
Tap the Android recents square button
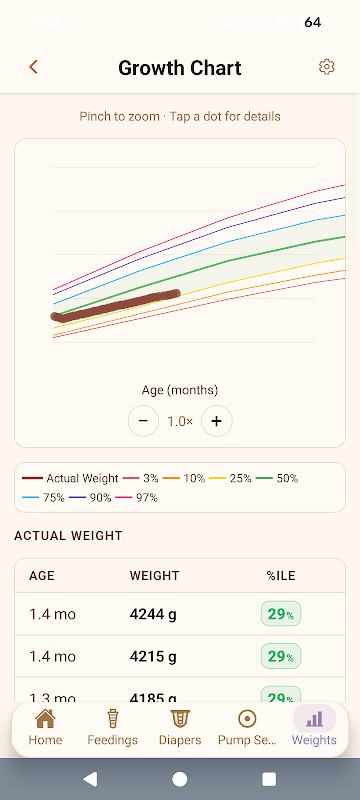[269, 779]
